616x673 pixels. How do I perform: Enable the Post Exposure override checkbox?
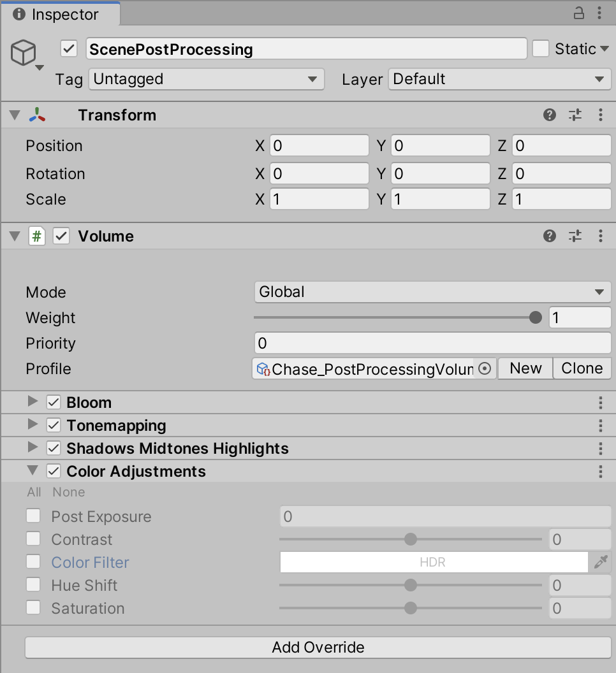click(x=33, y=516)
